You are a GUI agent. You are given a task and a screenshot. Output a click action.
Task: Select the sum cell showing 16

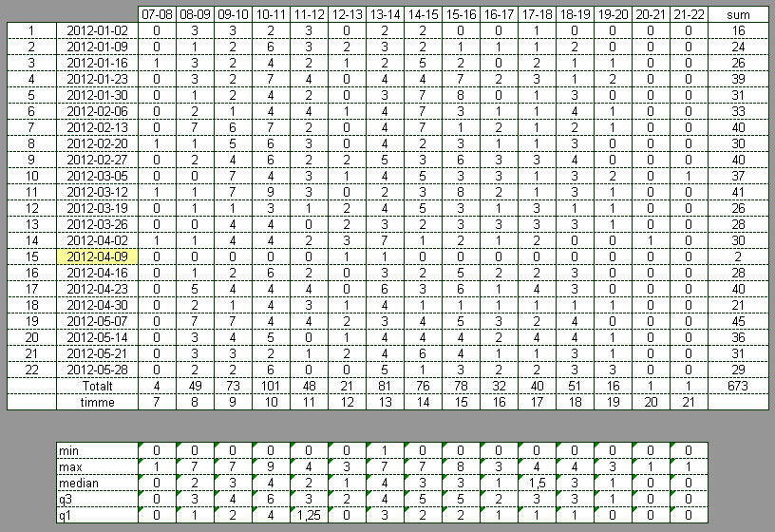(738, 30)
